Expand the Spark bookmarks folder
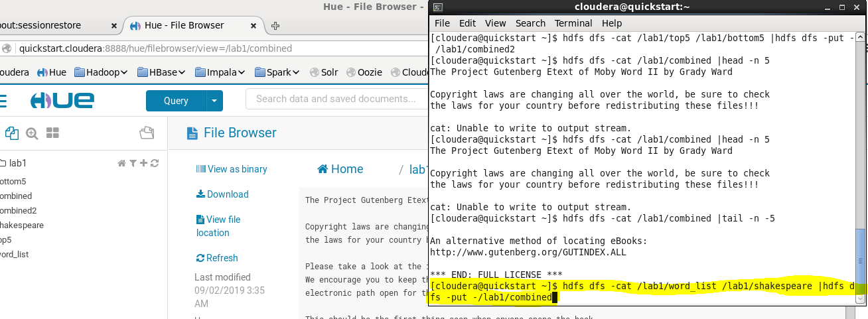868x319 pixels. coord(277,72)
